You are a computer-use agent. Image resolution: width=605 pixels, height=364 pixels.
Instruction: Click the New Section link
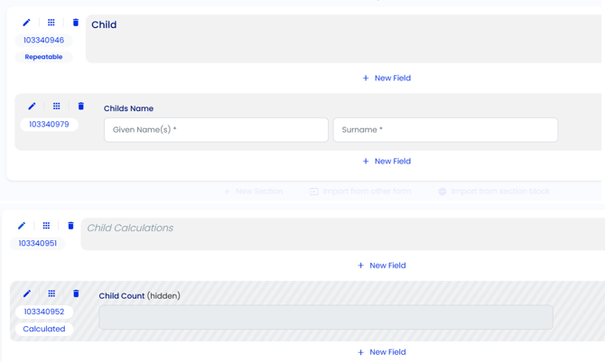(x=254, y=191)
